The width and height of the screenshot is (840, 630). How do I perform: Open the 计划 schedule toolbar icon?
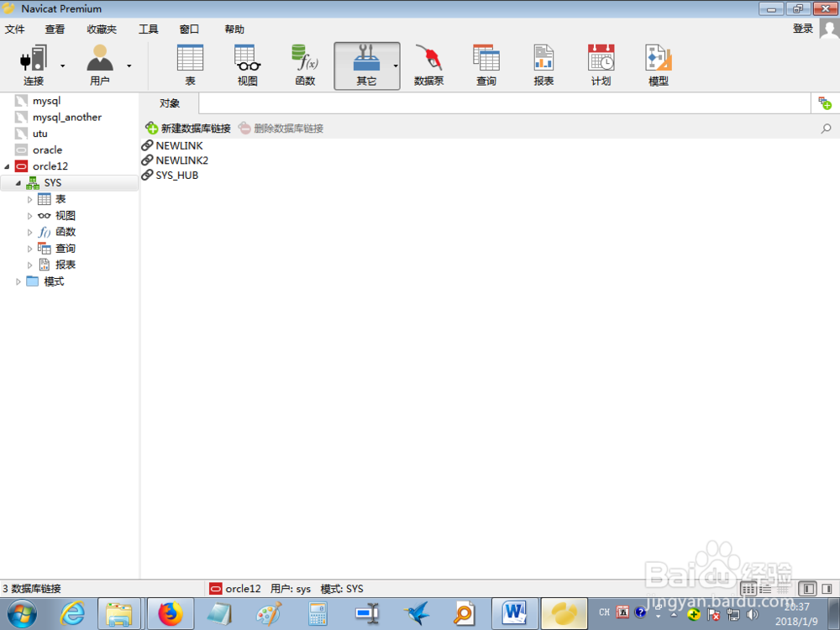[601, 66]
